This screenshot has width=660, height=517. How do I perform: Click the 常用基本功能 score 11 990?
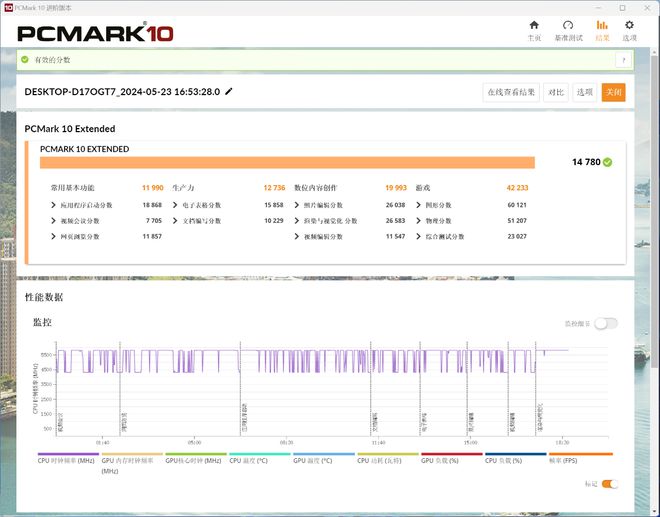point(152,188)
